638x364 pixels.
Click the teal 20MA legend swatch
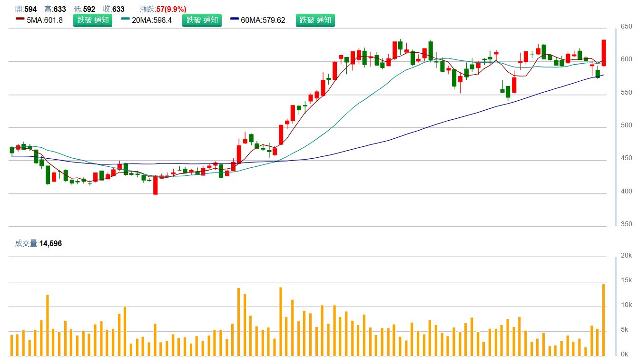pyautogui.click(x=126, y=19)
